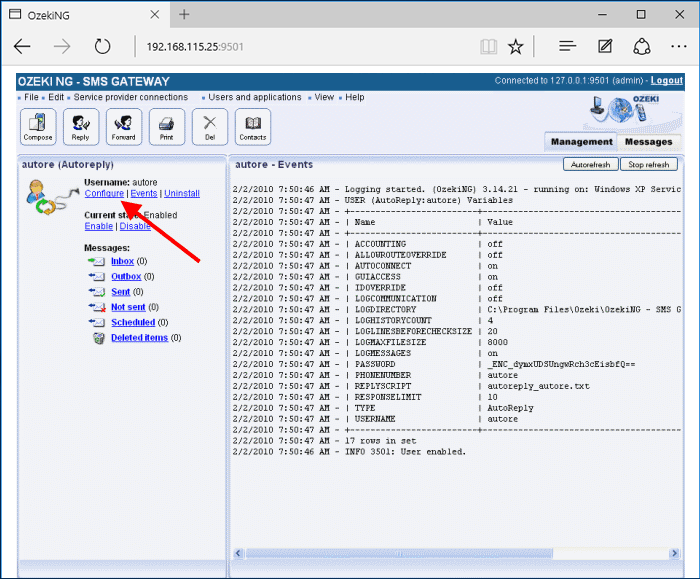Open Contacts from the toolbar
Viewport: 700px width, 579px height.
coord(253,127)
